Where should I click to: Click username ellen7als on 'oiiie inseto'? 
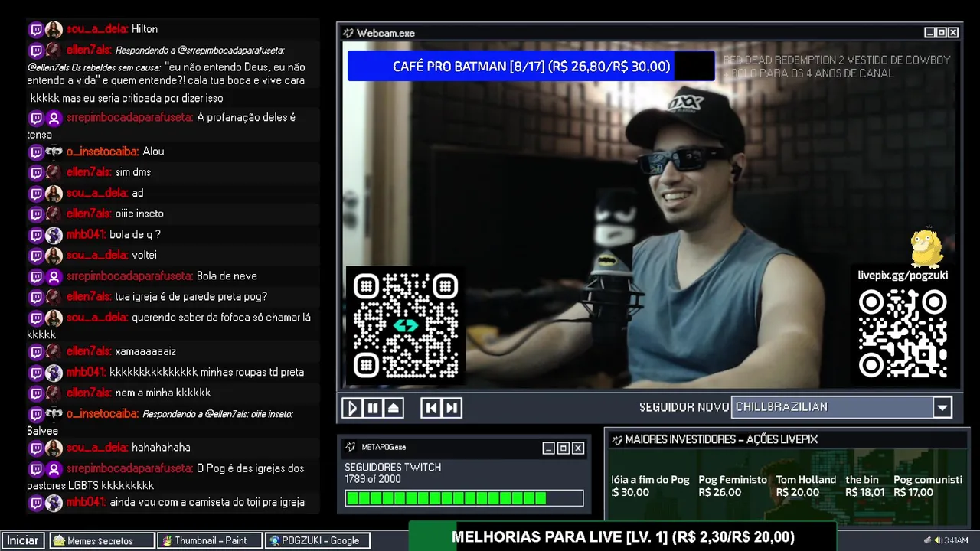click(88, 214)
